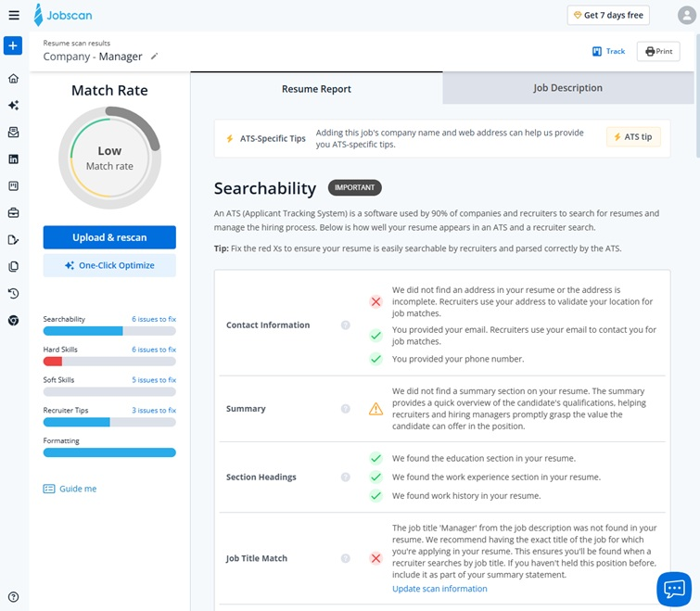Click One-Click Optimize button
The height and width of the screenshot is (611, 700).
pyautogui.click(x=109, y=265)
